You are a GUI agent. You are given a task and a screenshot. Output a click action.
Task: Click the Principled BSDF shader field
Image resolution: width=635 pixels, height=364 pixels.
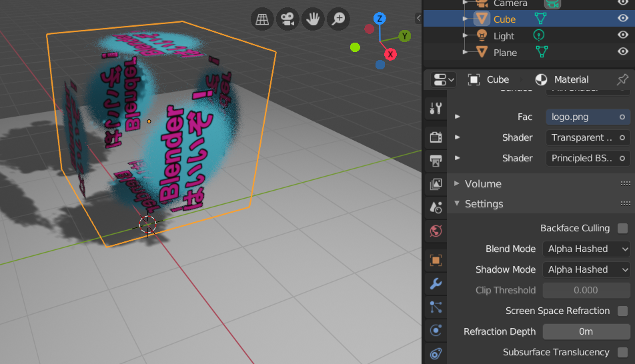coord(588,158)
